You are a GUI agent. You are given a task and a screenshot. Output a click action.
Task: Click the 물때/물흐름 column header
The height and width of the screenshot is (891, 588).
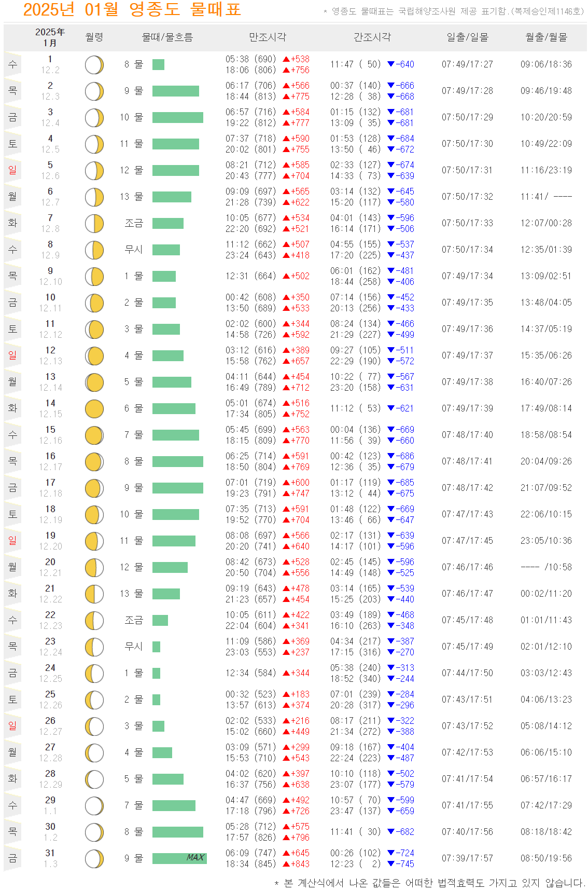[167, 37]
